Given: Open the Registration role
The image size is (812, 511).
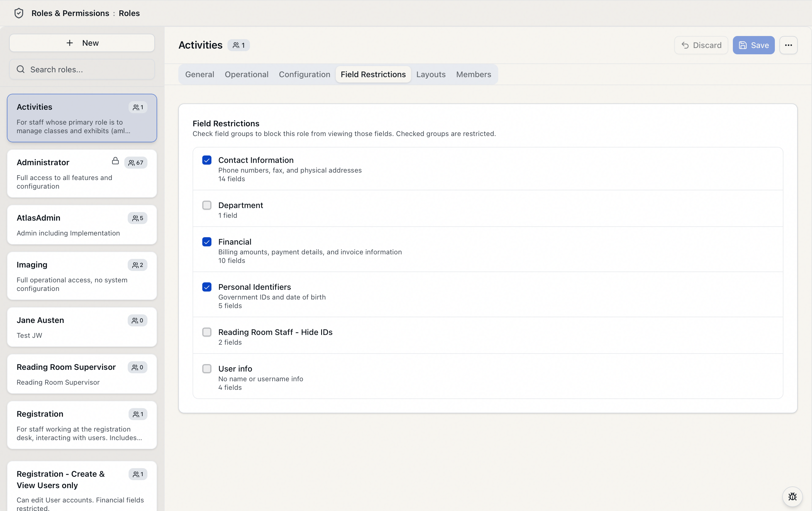Looking at the screenshot, I should pos(82,425).
